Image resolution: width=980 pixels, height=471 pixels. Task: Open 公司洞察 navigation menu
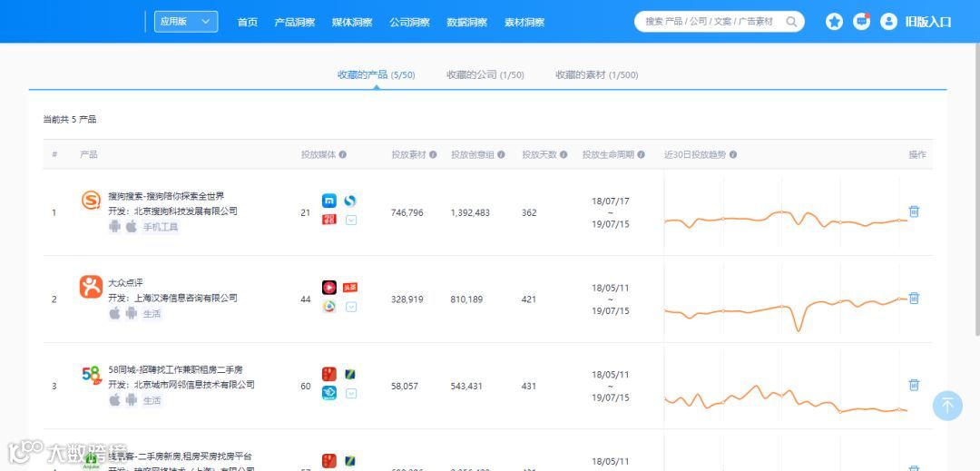click(x=409, y=22)
